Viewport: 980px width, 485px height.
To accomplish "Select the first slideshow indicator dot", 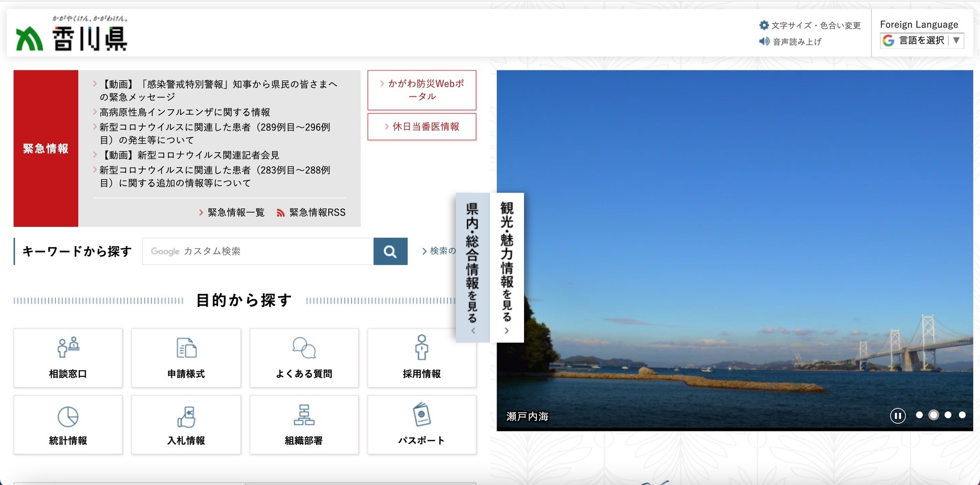I will point(919,415).
